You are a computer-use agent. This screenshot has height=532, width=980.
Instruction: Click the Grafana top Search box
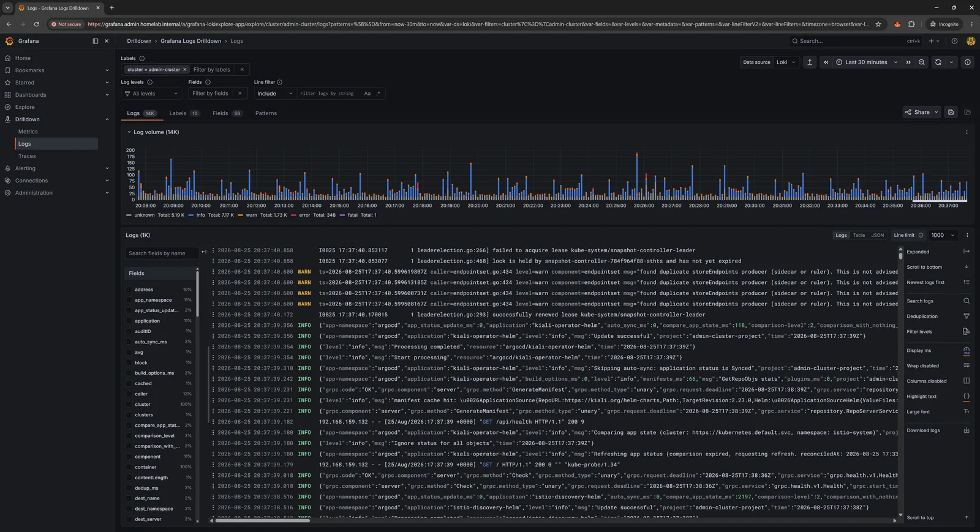856,41
